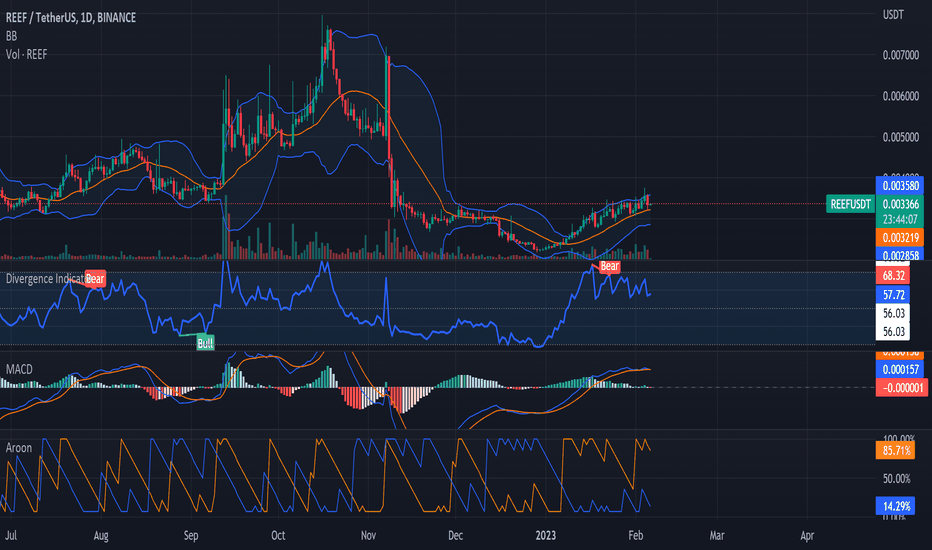The height and width of the screenshot is (550, 932).
Task: Click the REEF / TetherUS chart title
Action: pyautogui.click(x=71, y=18)
